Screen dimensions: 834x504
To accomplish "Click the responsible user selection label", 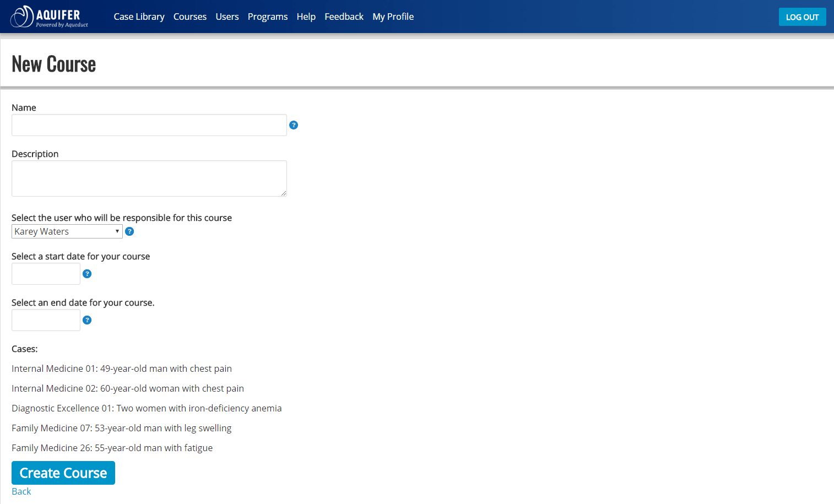I will click(122, 218).
